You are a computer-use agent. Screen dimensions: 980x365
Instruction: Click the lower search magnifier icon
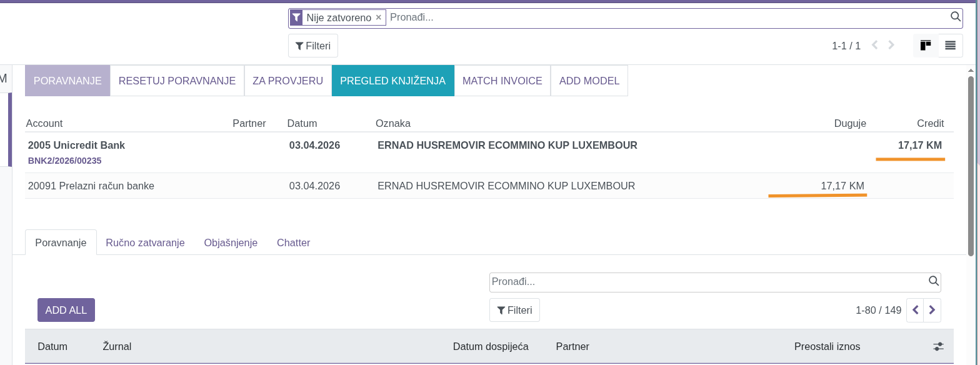point(933,281)
